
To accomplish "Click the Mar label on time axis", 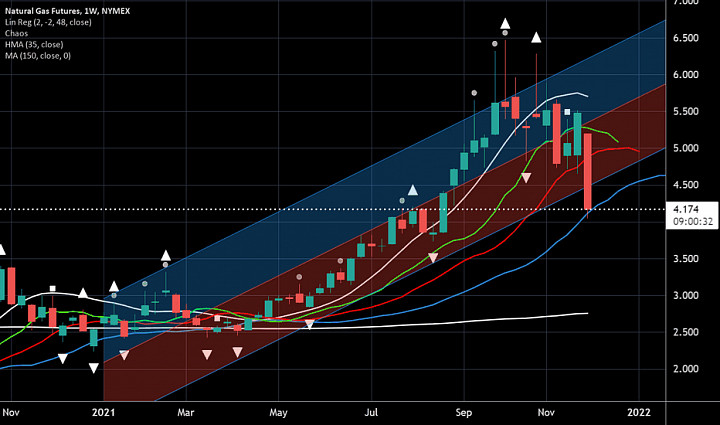I will 186,412.
